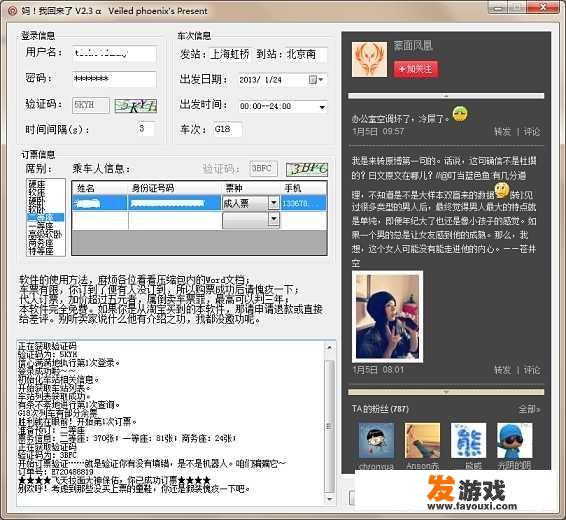
Task: Minimize the 妈！我回来了 window
Action: (x=498, y=8)
